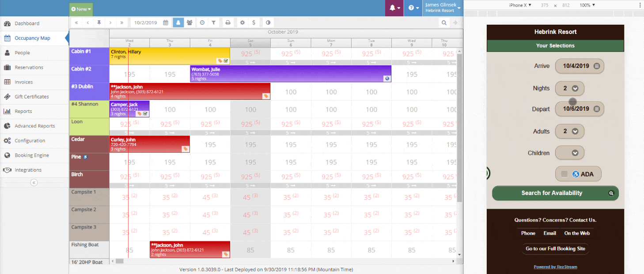644x274 pixels.
Task: Go to Reservations in the sidebar
Action: pos(29,68)
